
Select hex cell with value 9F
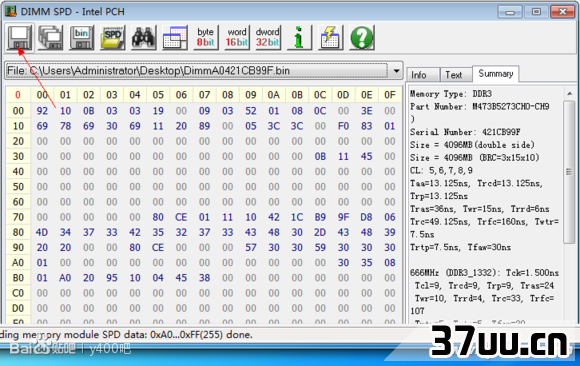click(343, 217)
